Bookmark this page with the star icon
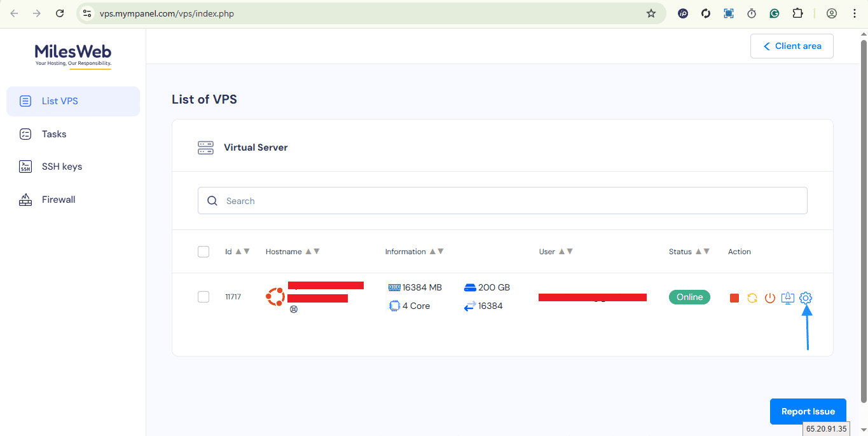Viewport: 868px width, 436px height. click(x=651, y=13)
